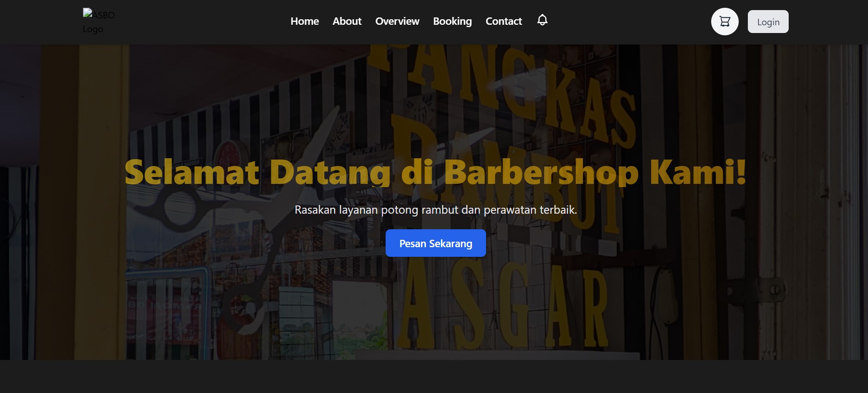Click the notification bell icon

[x=542, y=20]
